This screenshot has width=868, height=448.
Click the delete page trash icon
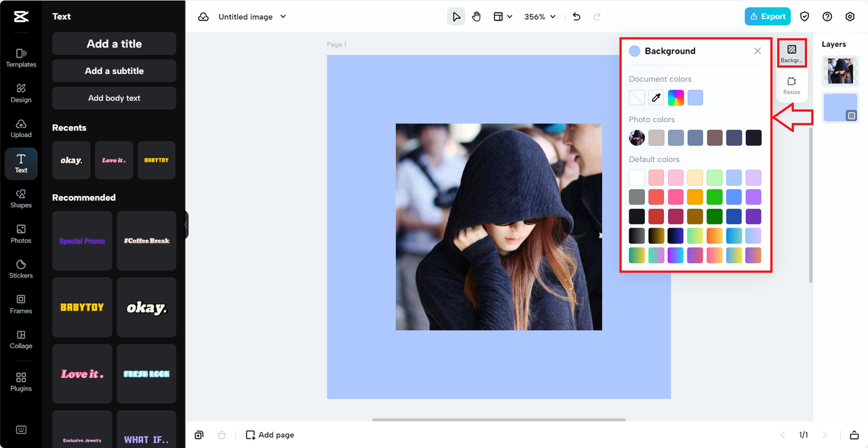tap(222, 435)
